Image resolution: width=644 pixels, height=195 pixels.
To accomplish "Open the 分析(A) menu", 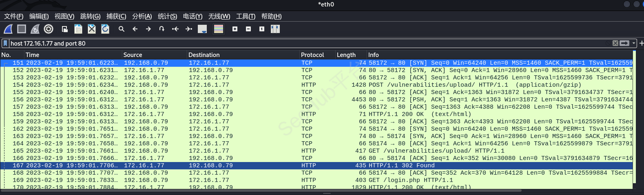I will (142, 16).
